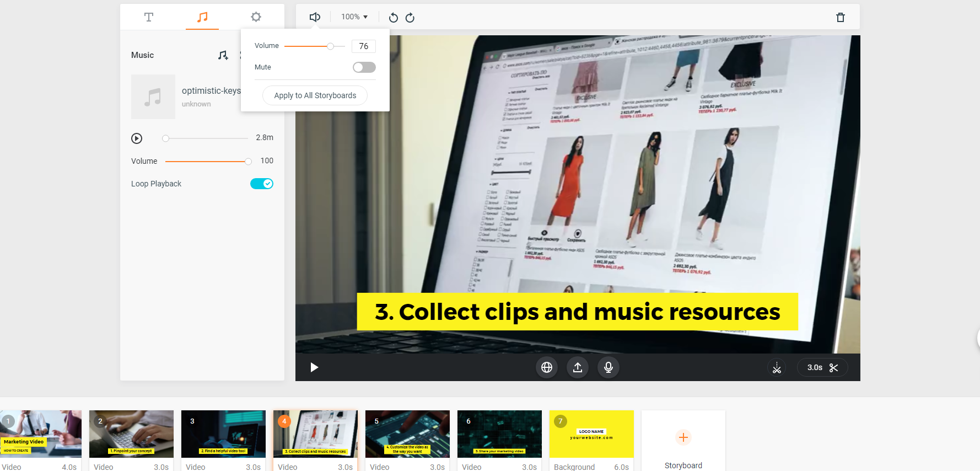
Task: Click the volume value field showing 76
Action: click(x=364, y=46)
